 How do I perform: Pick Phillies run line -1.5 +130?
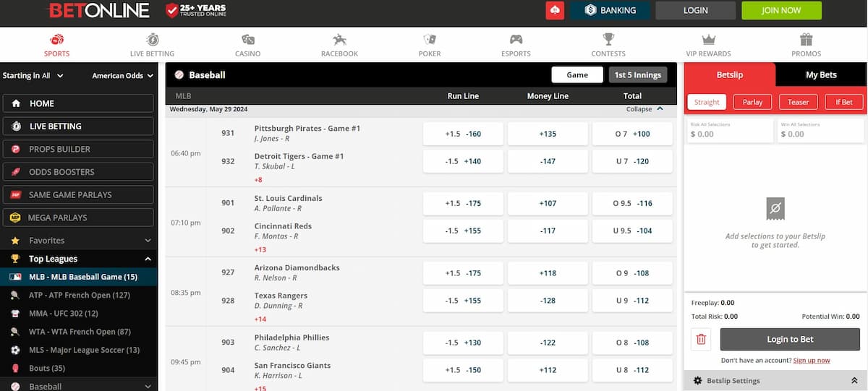point(463,343)
